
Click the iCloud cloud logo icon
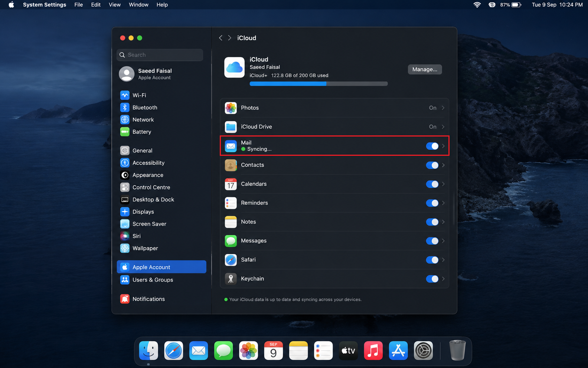(x=235, y=68)
